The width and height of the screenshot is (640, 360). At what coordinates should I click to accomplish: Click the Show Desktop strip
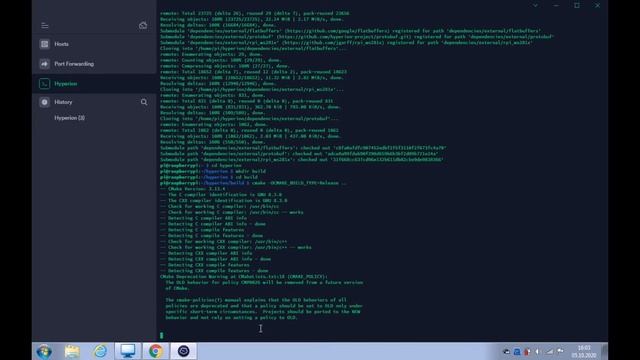(x=604, y=351)
